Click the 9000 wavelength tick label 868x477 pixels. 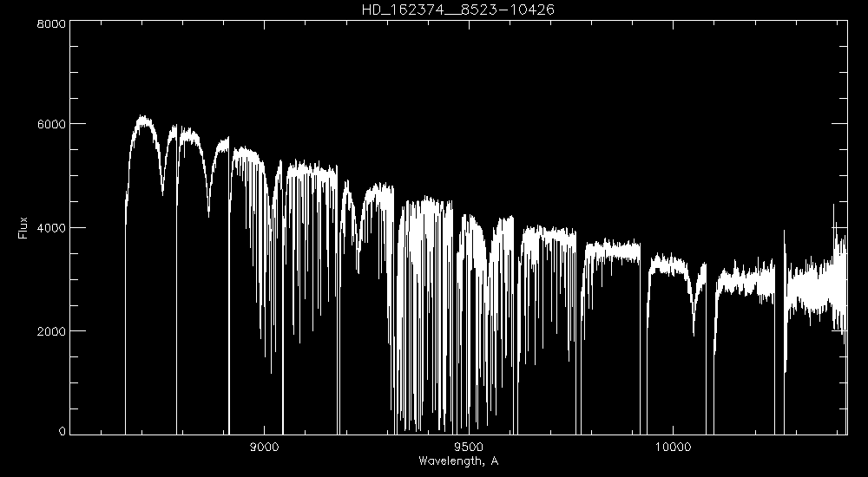click(265, 448)
